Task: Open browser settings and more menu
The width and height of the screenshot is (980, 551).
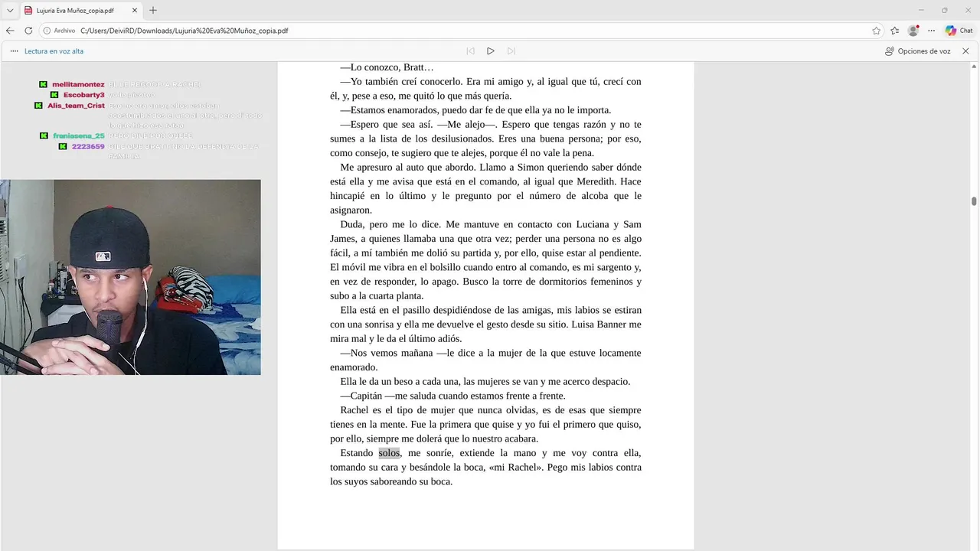Action: (931, 31)
